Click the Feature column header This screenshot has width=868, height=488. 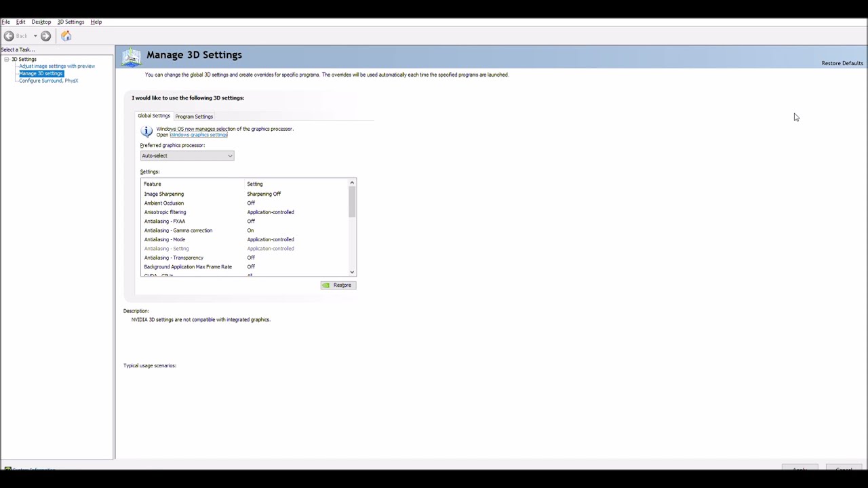193,184
